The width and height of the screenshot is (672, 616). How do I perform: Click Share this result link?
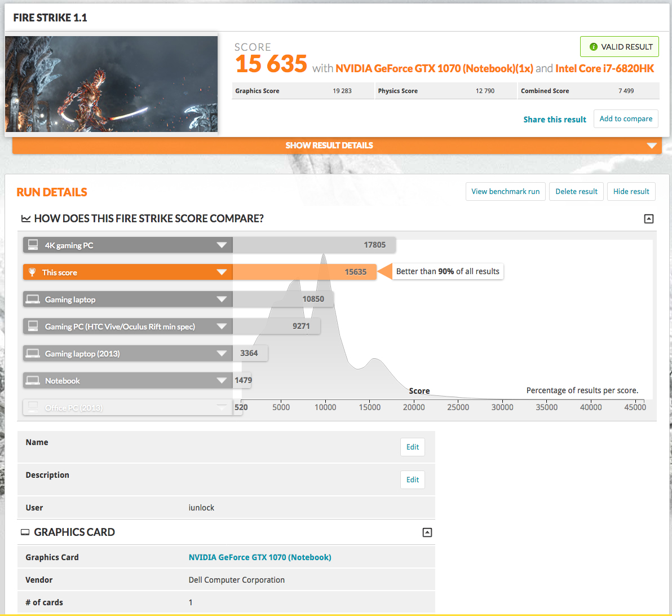[x=555, y=119]
